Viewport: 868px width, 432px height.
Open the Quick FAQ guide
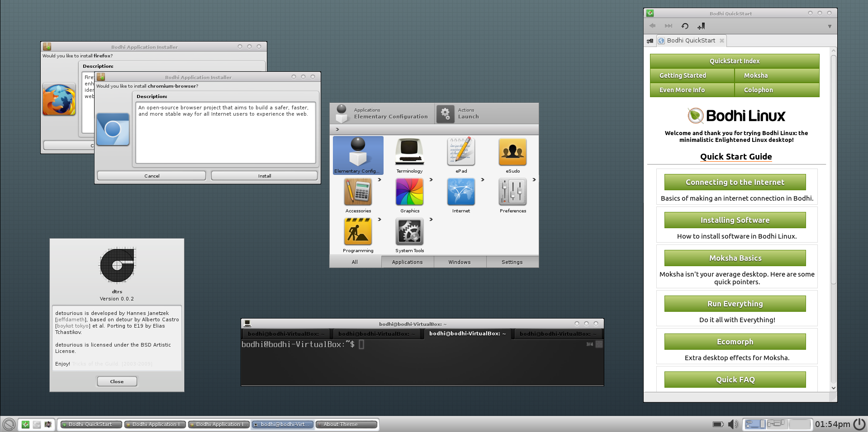tap(735, 380)
